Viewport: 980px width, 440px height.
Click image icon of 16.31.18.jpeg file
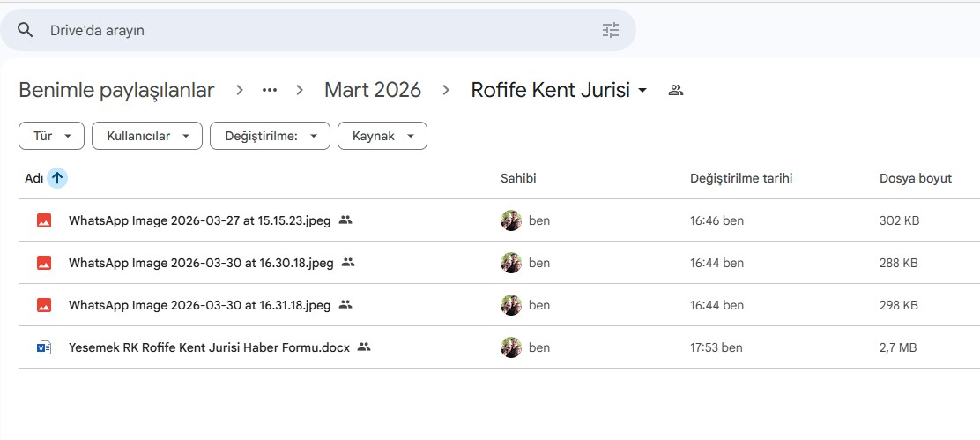click(x=44, y=305)
